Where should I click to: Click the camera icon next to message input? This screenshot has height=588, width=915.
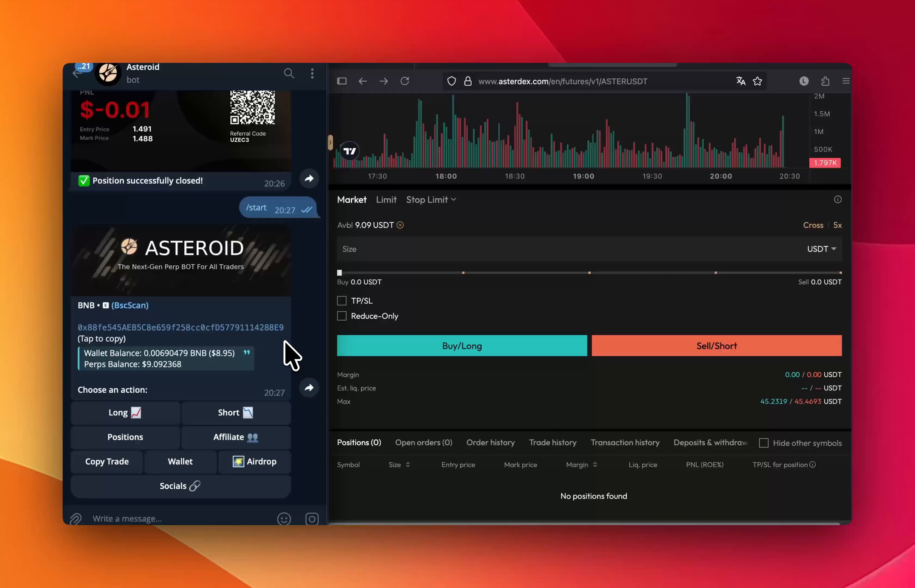[x=312, y=519]
